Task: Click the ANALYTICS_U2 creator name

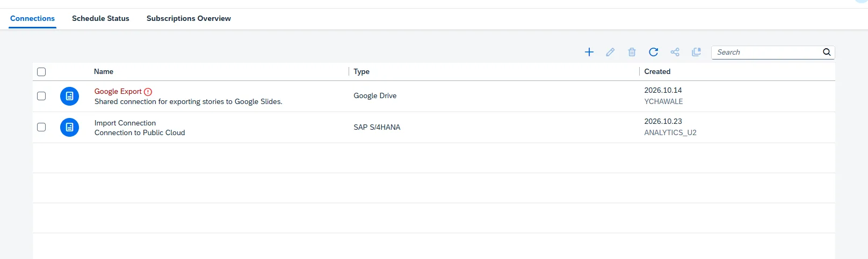Action: click(670, 132)
